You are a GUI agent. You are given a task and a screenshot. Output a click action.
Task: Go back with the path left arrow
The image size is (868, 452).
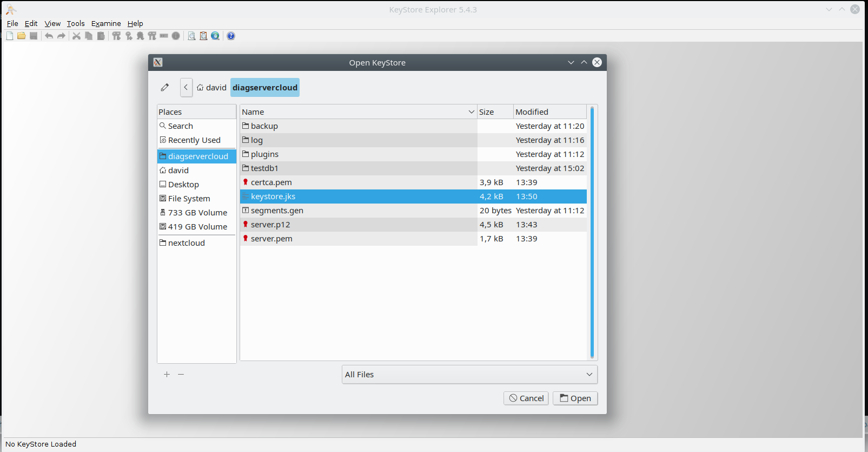click(186, 87)
